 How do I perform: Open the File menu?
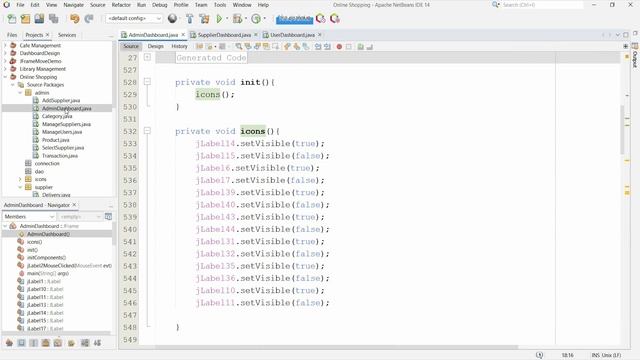(20, 5)
